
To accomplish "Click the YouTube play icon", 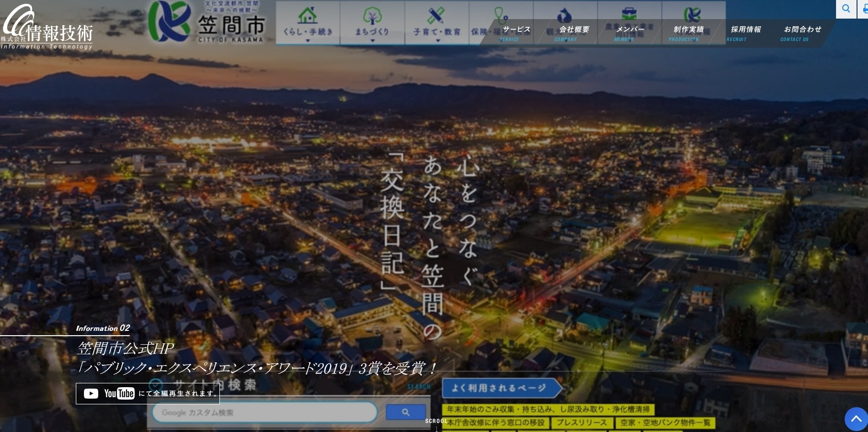I will [91, 393].
